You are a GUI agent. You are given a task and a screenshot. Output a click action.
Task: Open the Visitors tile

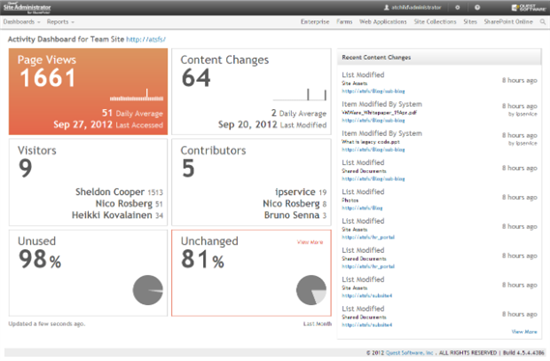88,182
